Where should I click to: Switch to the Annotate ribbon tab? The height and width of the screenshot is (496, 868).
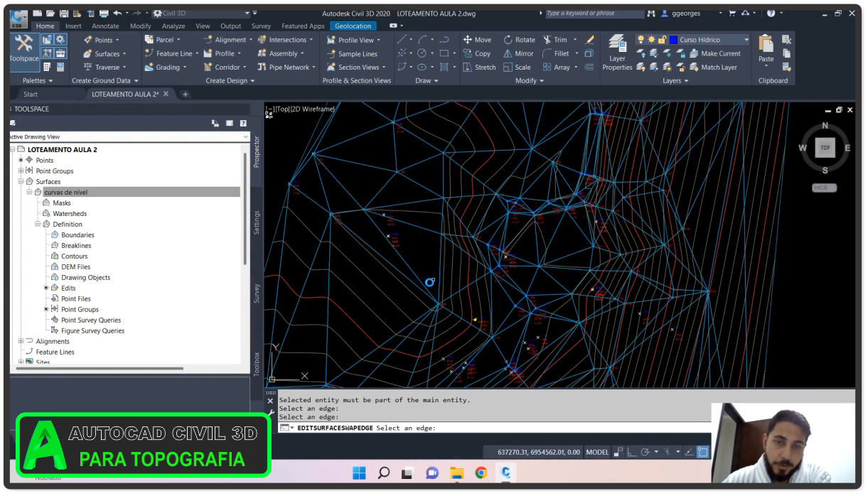click(105, 26)
